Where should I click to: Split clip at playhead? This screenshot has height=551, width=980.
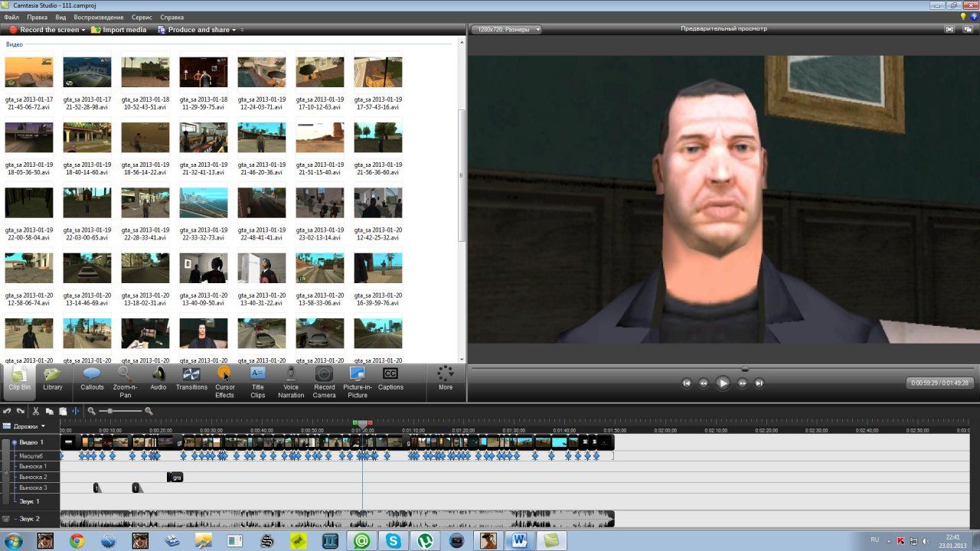coord(76,411)
